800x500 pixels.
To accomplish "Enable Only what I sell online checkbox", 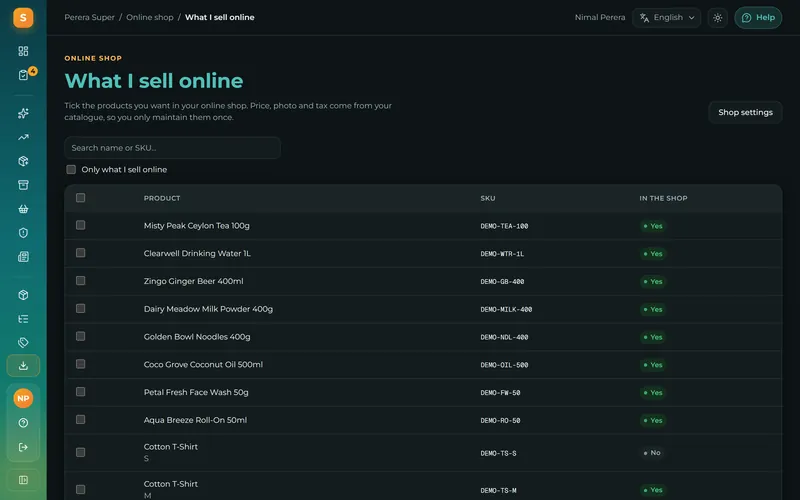I will tap(71, 169).
